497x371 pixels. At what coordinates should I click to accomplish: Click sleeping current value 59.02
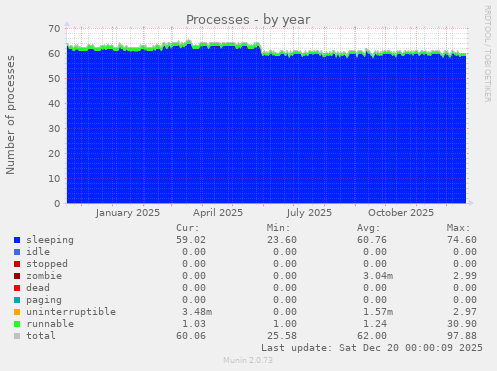click(191, 240)
